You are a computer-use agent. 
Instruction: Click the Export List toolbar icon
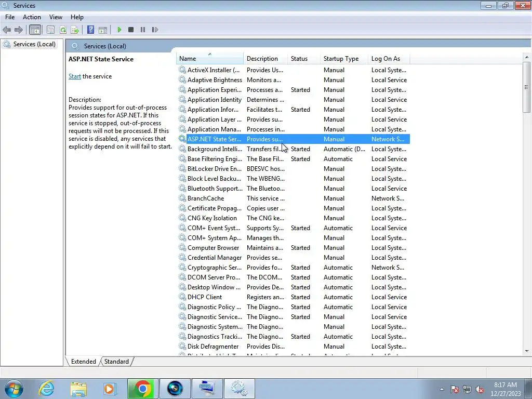coord(75,30)
